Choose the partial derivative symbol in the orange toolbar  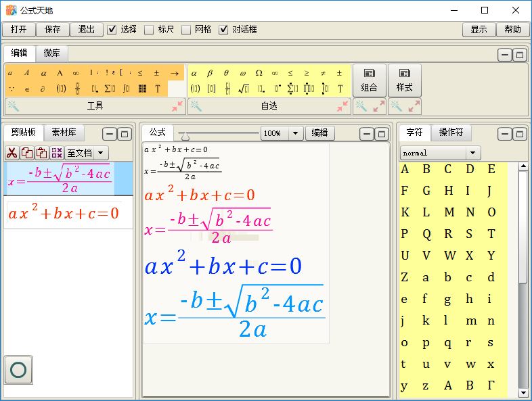click(43, 89)
